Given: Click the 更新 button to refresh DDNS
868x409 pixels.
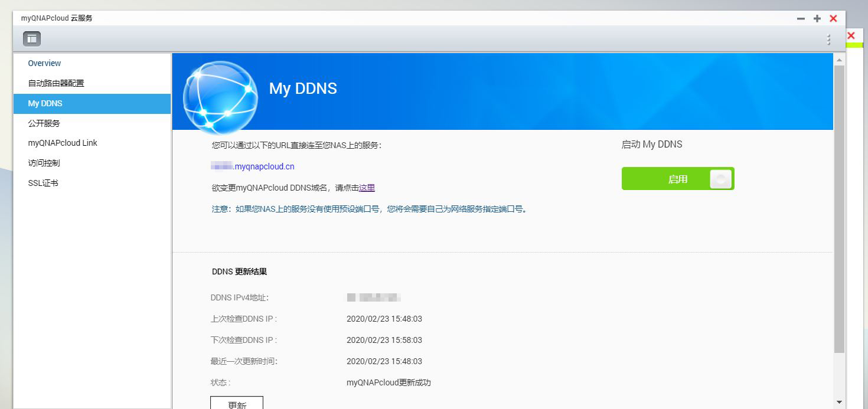Looking at the screenshot, I should [237, 403].
